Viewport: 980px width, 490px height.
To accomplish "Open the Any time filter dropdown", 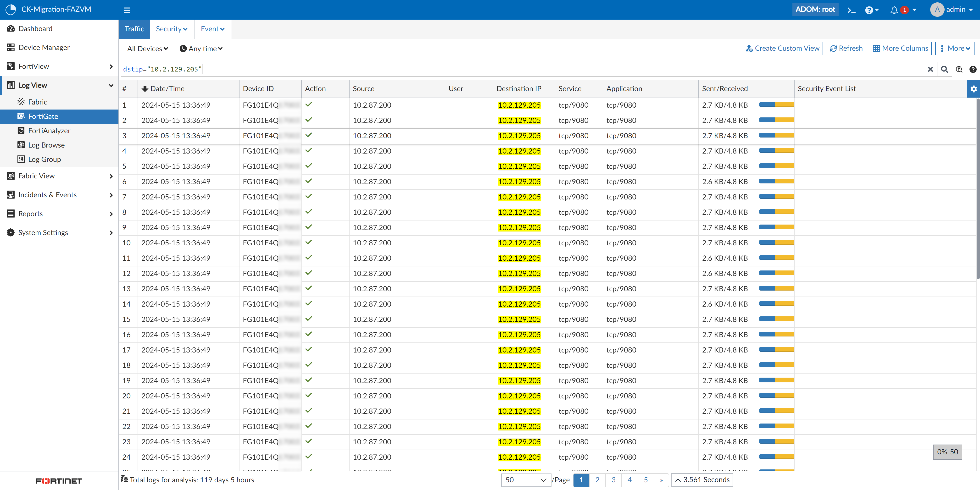I will point(201,48).
